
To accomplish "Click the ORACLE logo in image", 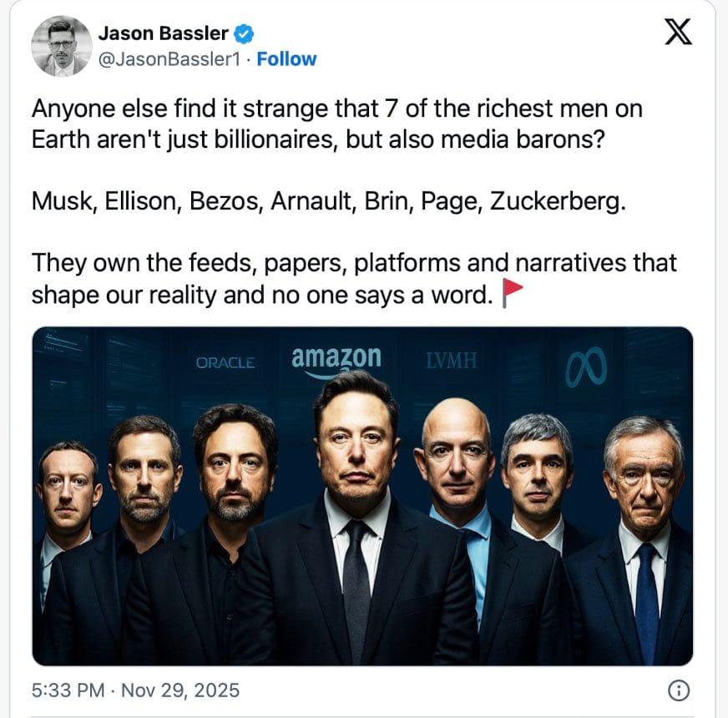I will point(225,362).
